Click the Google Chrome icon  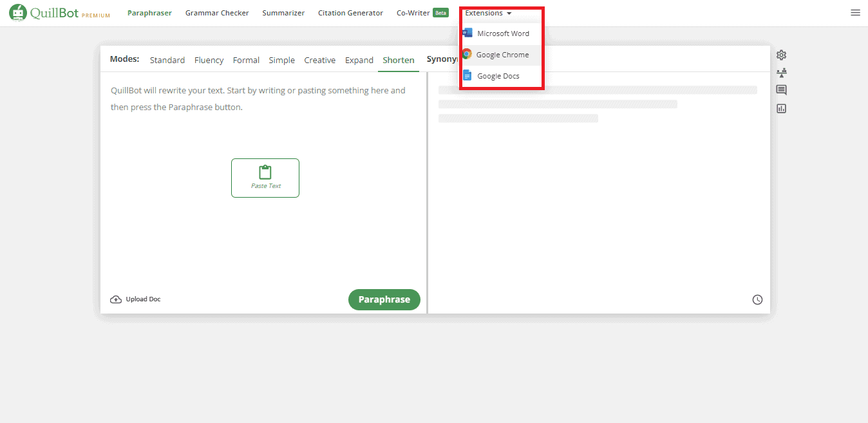pos(467,55)
